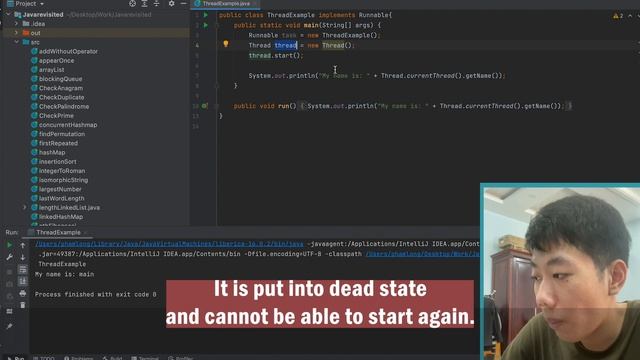The height and width of the screenshot is (360, 640).
Task: Expand all nodes in Project panel
Action: tap(144, 4)
